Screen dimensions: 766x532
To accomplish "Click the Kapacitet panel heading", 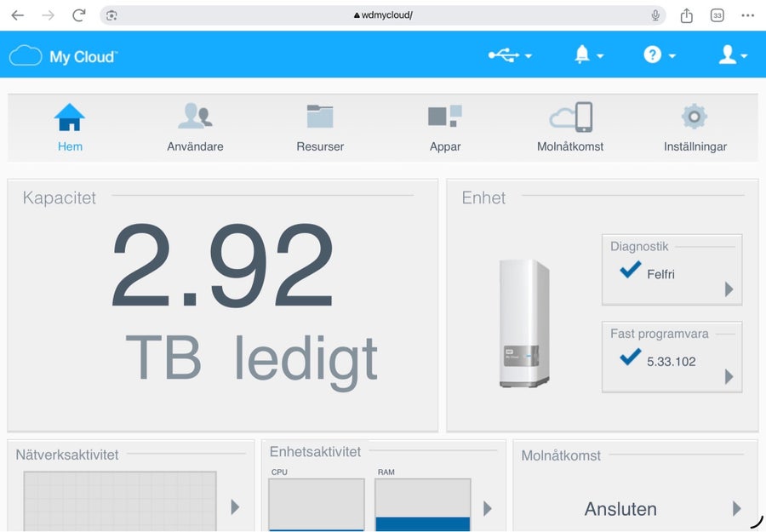I will [59, 197].
